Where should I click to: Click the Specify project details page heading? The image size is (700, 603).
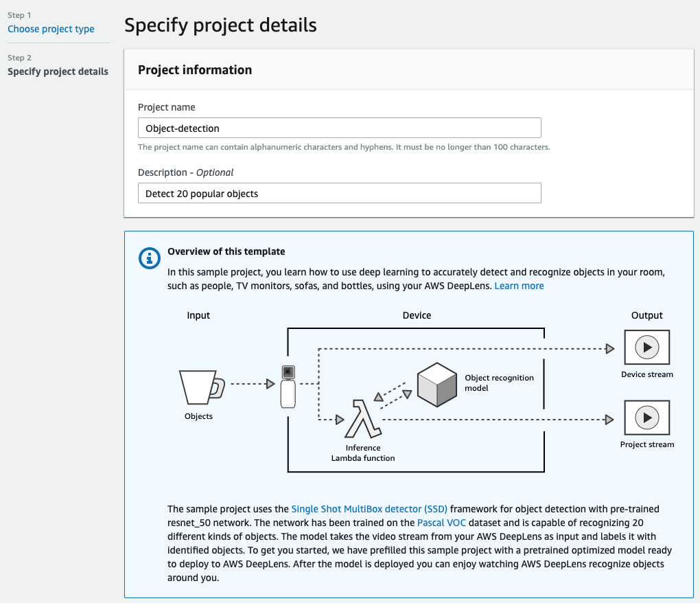[220, 25]
